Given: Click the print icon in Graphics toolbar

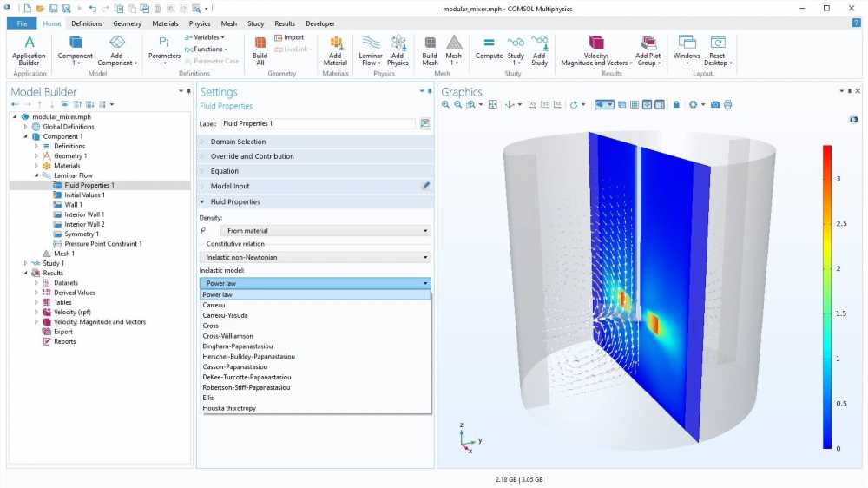Looking at the screenshot, I should tap(728, 105).
